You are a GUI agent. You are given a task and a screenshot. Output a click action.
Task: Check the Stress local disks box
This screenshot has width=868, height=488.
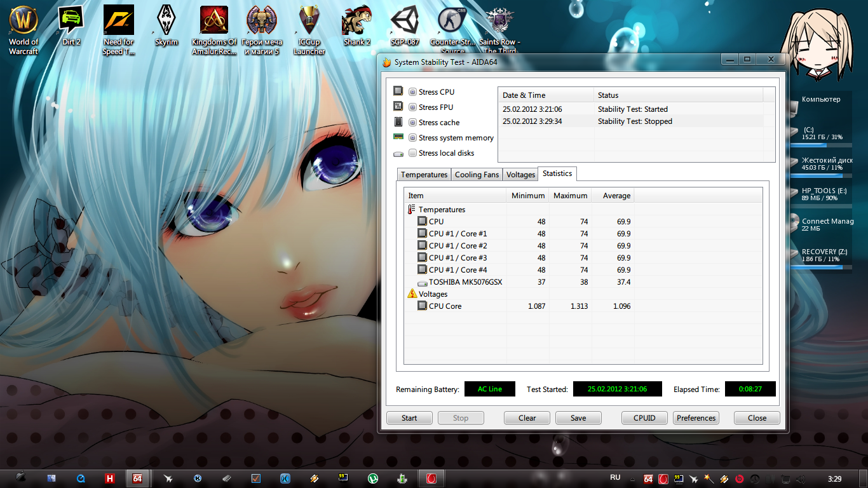pyautogui.click(x=413, y=153)
